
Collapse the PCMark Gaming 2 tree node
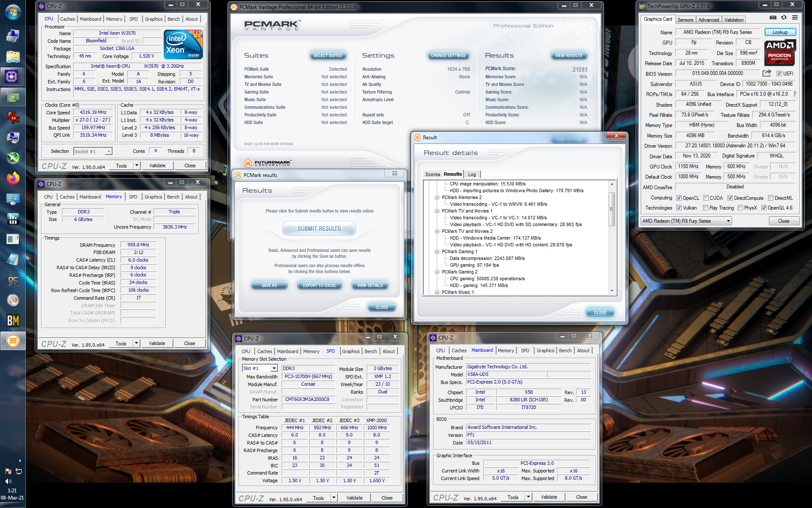[437, 272]
